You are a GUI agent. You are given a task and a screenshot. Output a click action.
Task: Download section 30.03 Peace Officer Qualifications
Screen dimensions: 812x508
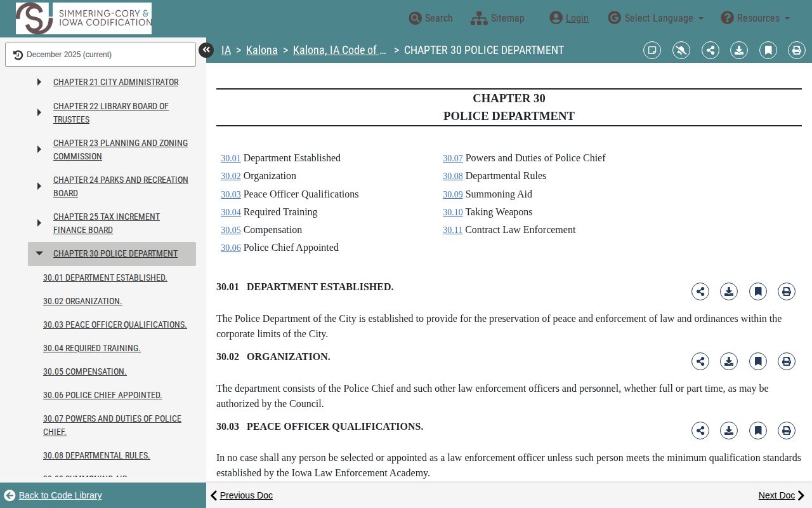point(729,431)
